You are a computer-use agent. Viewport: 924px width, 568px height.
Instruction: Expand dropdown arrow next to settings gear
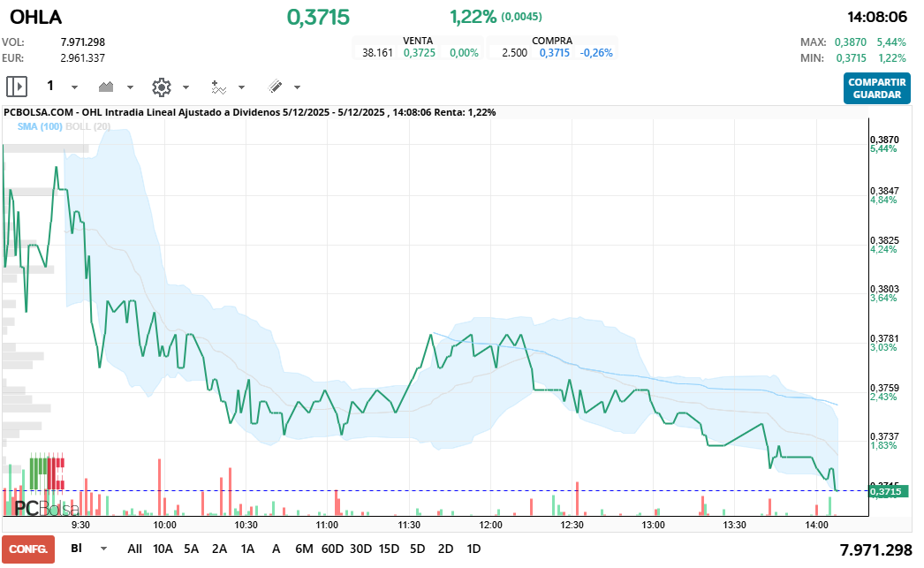coord(186,87)
